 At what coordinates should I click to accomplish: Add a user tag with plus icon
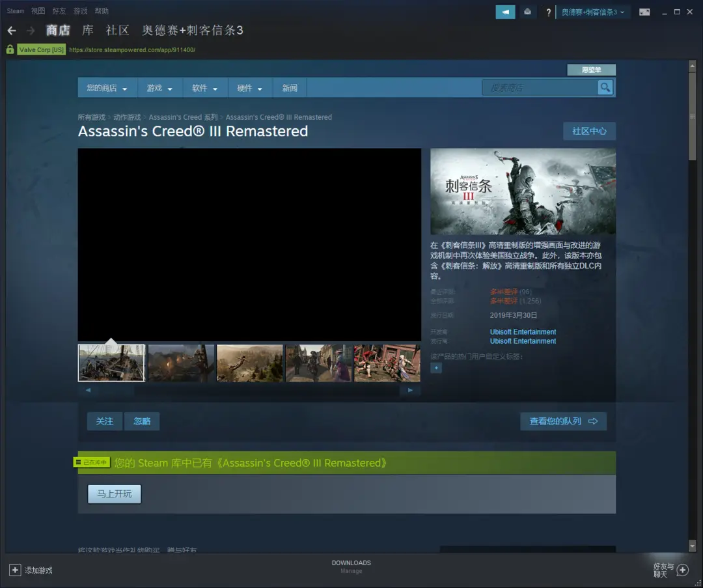click(x=435, y=368)
